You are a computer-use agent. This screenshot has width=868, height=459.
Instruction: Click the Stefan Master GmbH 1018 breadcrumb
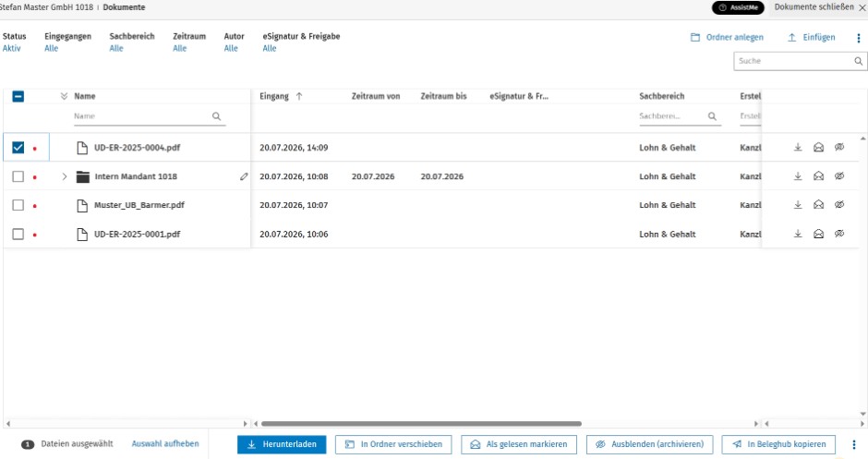tap(46, 7)
